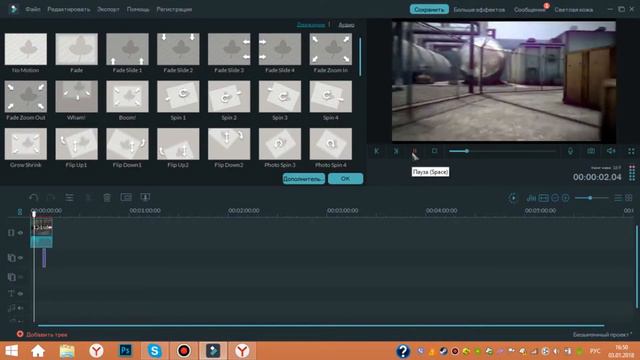Image resolution: width=640 pixels, height=360 pixels.
Task: Select the Photo Spin 3 preset
Action: (x=280, y=144)
